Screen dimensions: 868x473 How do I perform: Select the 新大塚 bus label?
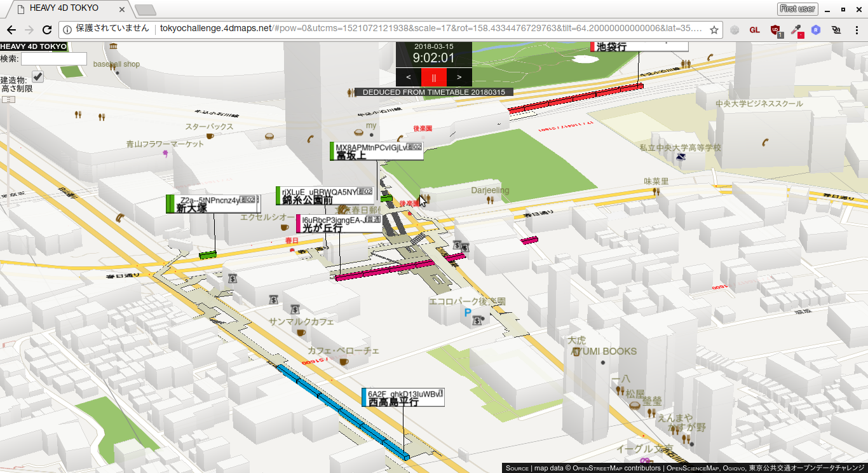(x=213, y=203)
